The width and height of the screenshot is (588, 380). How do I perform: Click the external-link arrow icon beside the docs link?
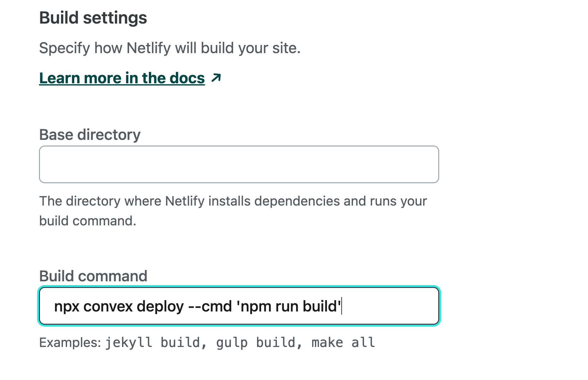(216, 78)
